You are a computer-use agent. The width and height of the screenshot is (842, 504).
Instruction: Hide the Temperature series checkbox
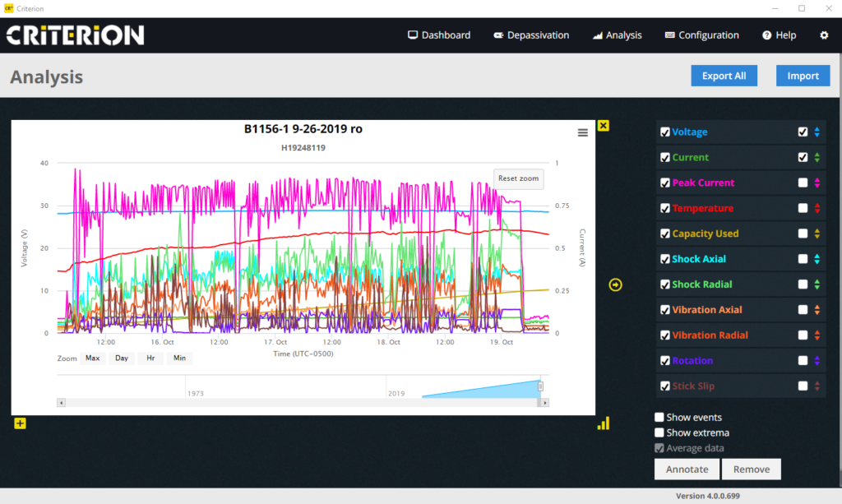[664, 209]
